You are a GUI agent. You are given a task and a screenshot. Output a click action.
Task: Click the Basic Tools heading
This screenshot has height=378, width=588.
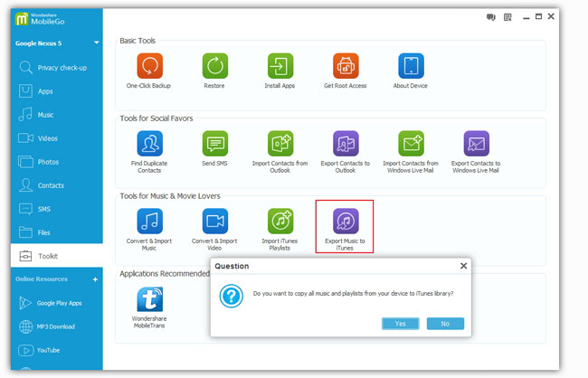[138, 41]
